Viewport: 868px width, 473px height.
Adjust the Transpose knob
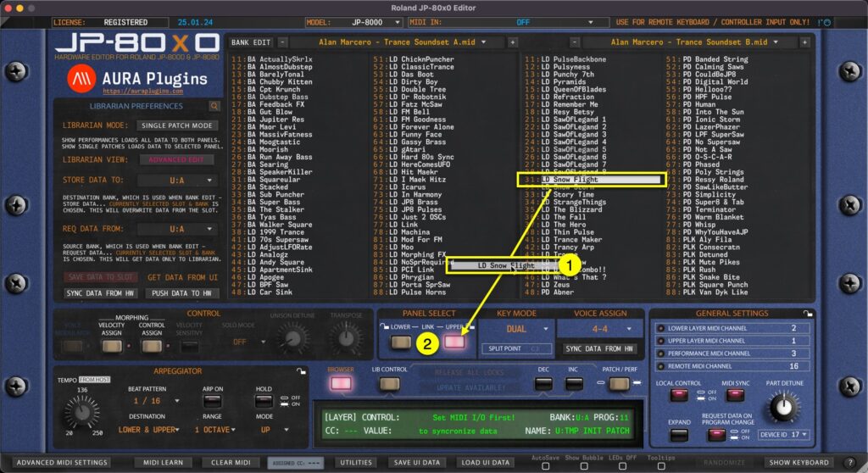pos(346,337)
